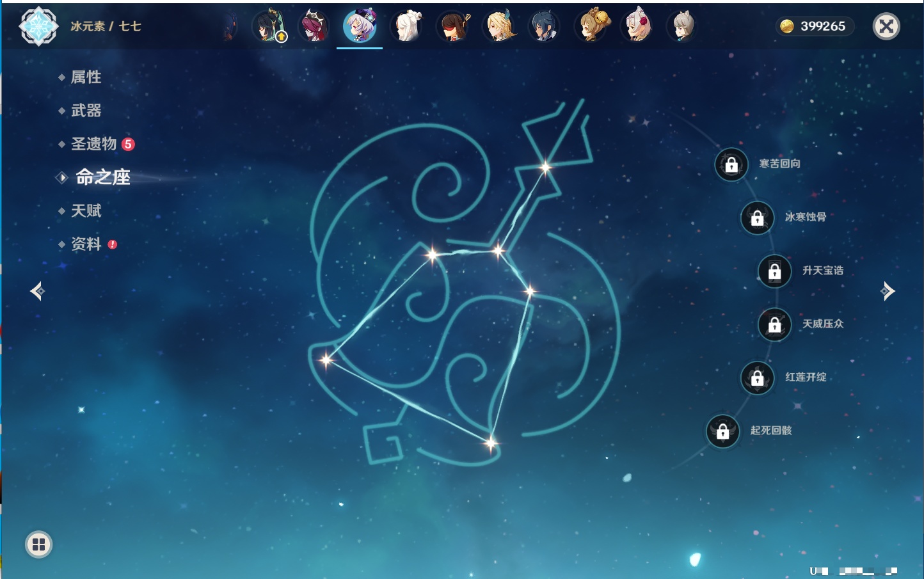
Task: Go to next character with right arrow
Action: point(888,291)
